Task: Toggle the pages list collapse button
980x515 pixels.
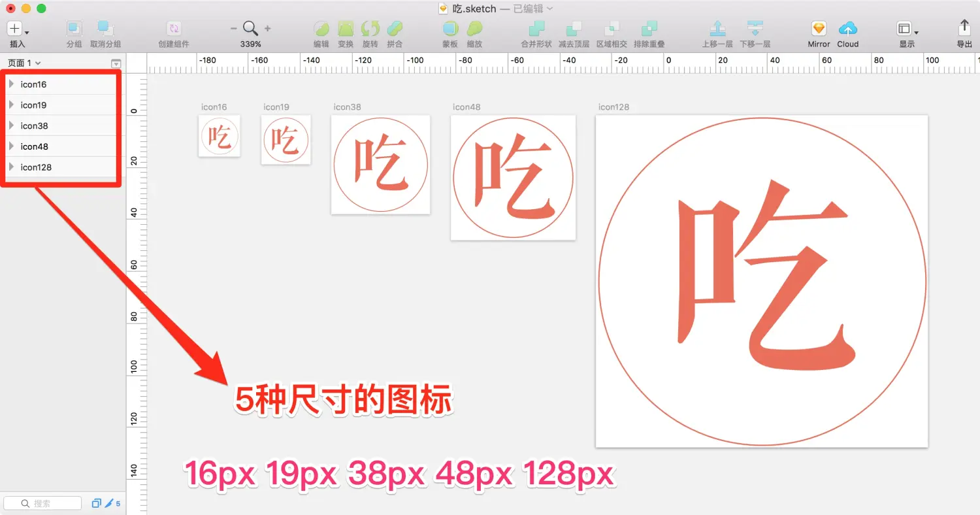Action: coord(116,63)
